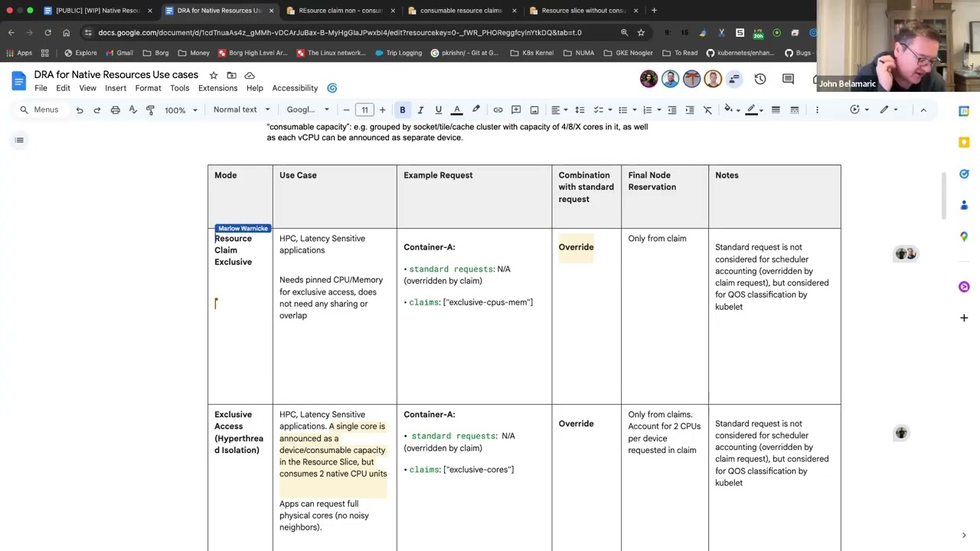Decrease the font size

tap(347, 110)
